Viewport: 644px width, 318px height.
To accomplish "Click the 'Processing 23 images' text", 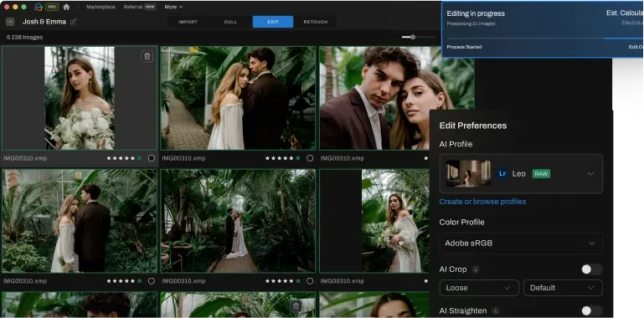I will click(x=471, y=23).
